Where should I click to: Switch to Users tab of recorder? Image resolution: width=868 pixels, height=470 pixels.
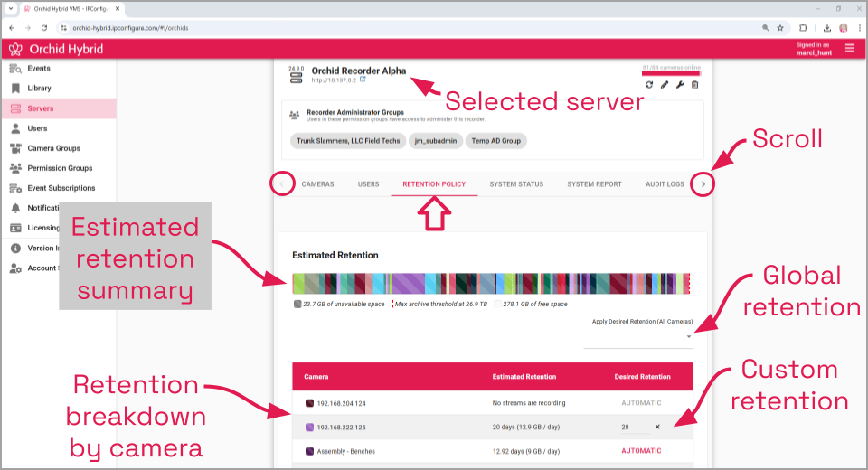pos(368,184)
